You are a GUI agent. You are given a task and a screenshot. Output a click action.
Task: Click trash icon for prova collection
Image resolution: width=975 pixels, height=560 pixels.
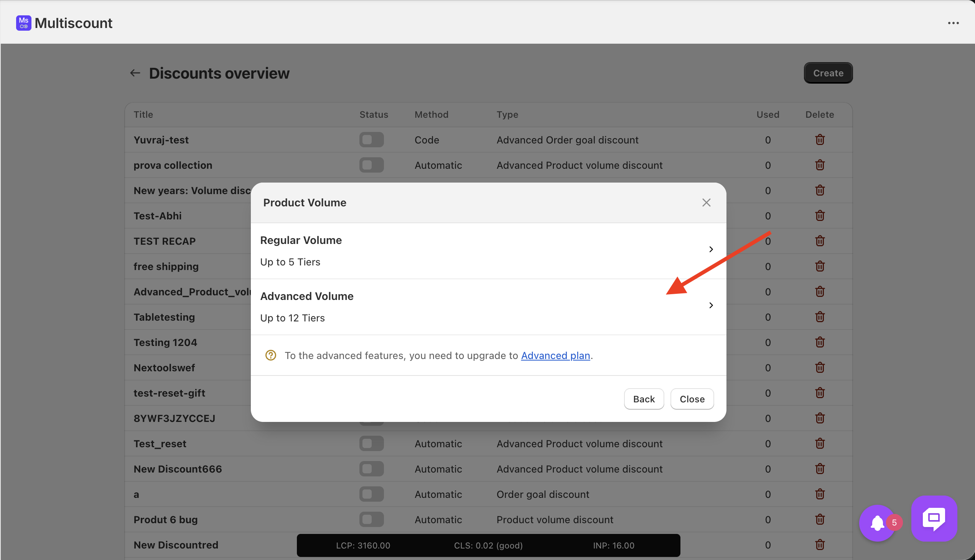(x=820, y=165)
